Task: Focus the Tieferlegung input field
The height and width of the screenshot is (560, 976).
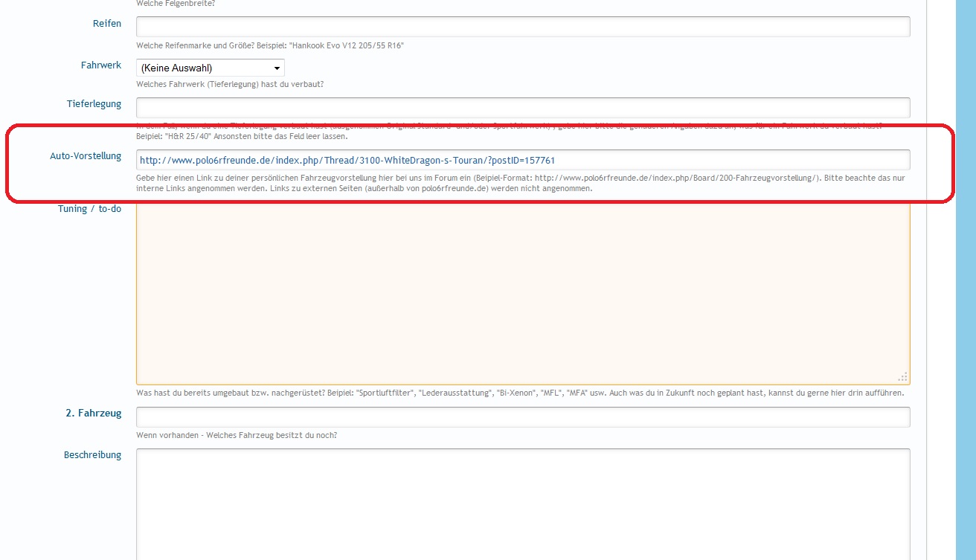Action: point(522,107)
